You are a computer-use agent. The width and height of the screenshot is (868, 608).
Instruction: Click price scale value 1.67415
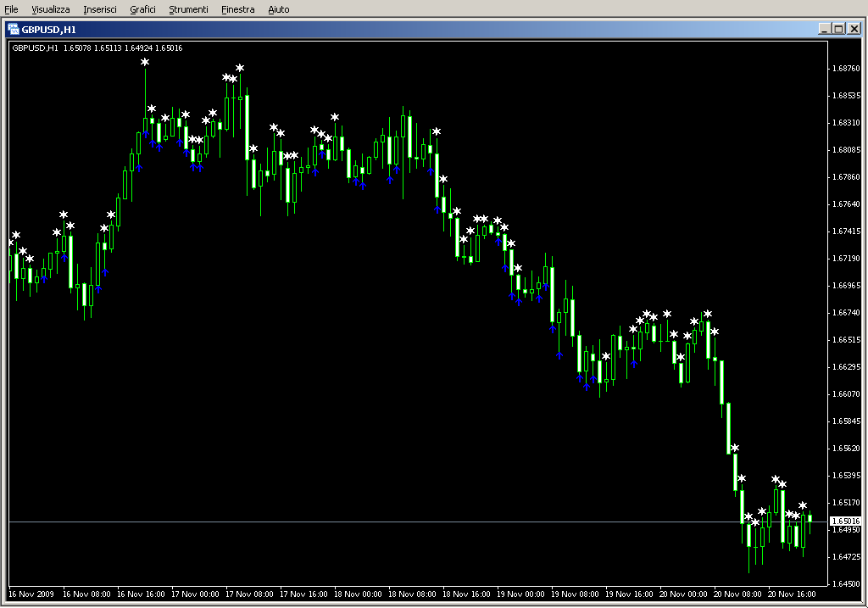[x=847, y=231]
